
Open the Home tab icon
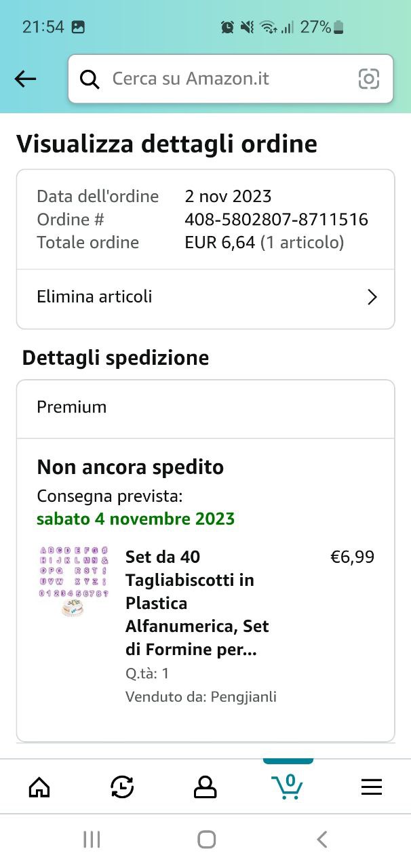tap(39, 787)
